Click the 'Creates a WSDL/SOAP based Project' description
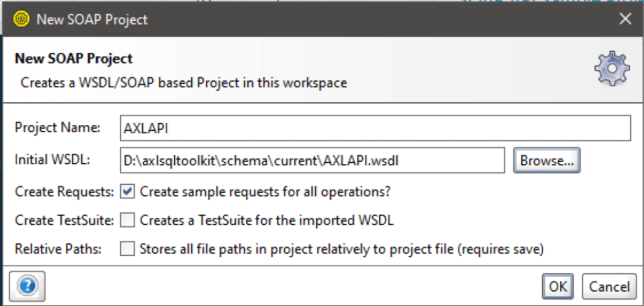The height and width of the screenshot is (306, 644). click(184, 82)
